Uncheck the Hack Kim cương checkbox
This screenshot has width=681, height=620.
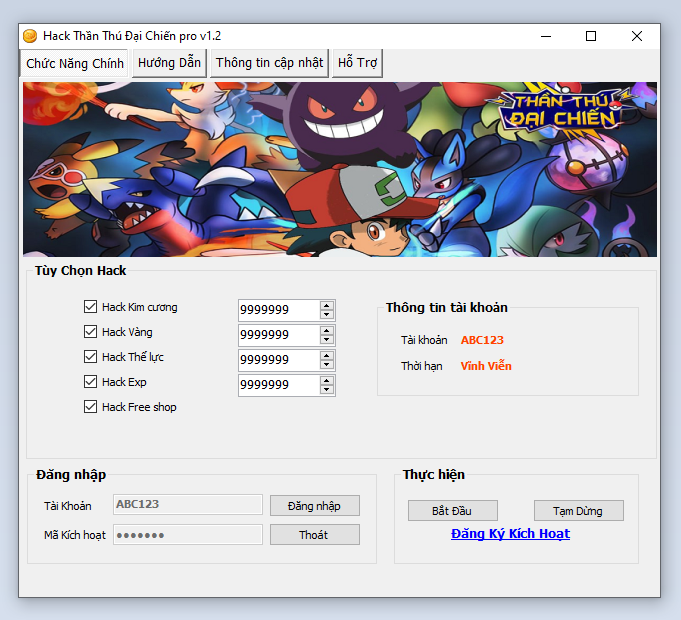[x=91, y=307]
